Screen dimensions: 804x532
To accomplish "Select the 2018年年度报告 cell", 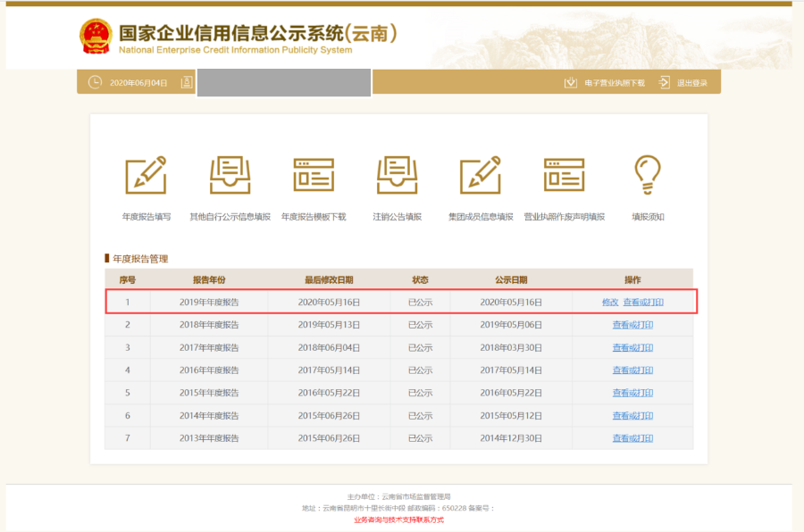I will click(x=209, y=325).
